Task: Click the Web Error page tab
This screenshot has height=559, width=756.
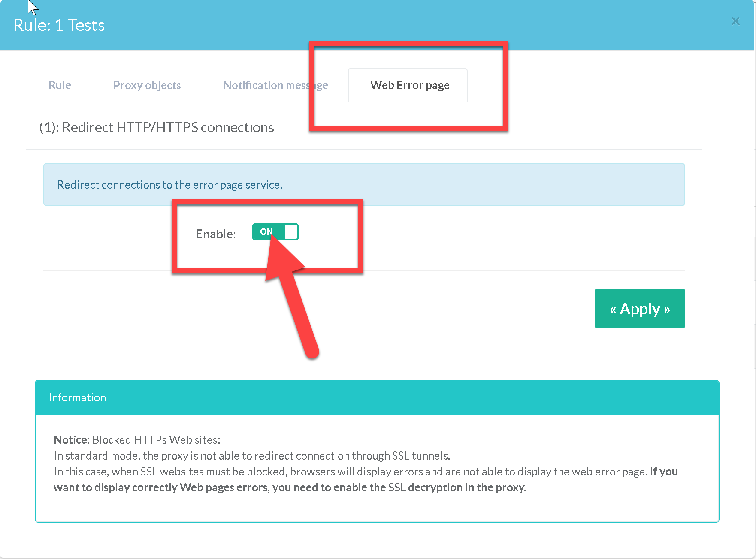Action: [x=409, y=85]
